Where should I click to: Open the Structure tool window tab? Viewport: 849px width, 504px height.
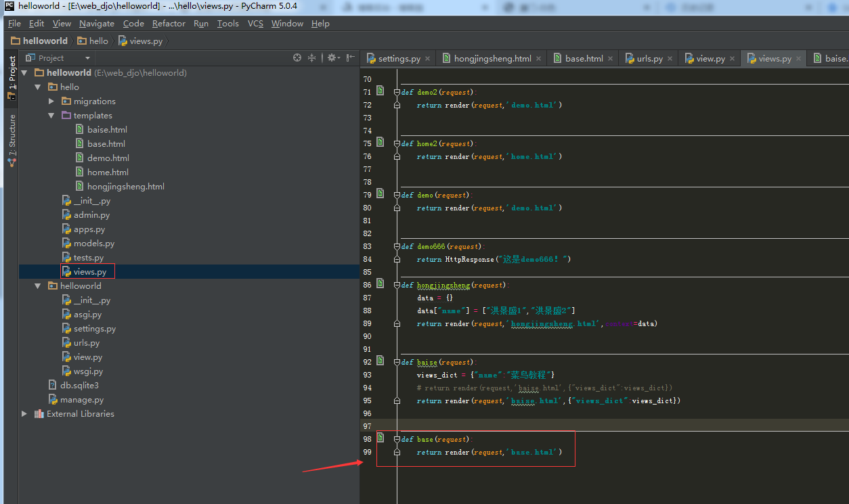12,140
